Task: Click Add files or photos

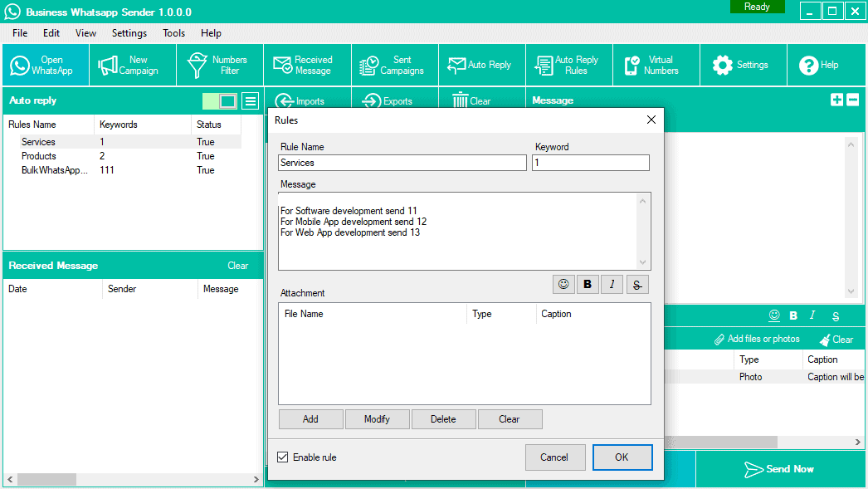Action: coord(756,339)
